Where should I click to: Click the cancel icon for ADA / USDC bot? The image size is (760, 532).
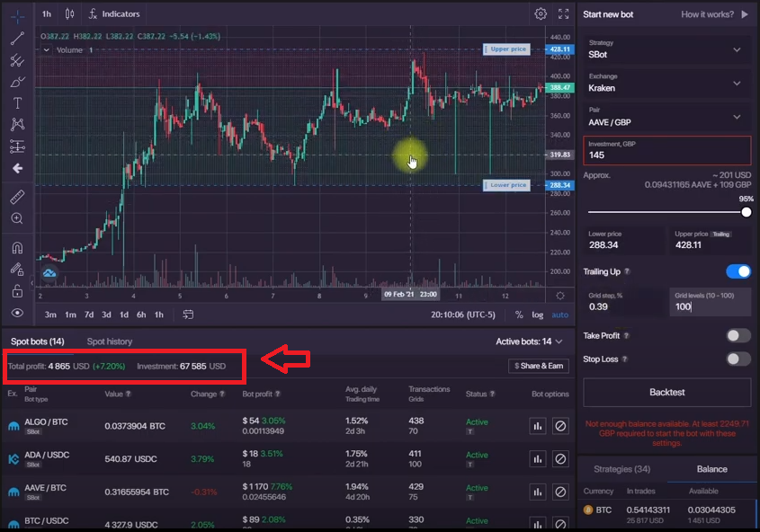click(560, 459)
